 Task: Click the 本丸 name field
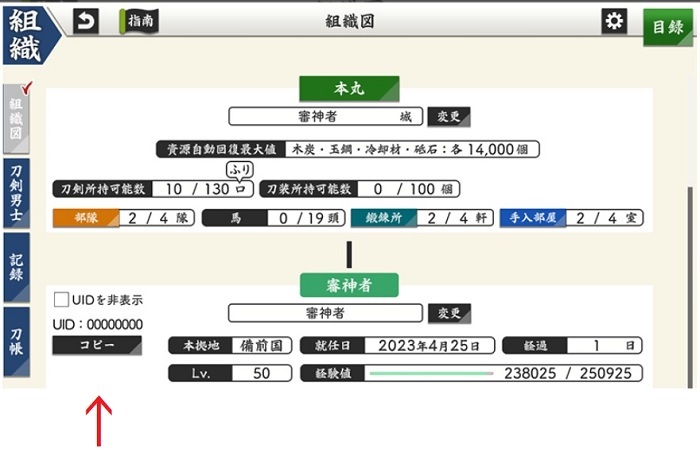325,116
